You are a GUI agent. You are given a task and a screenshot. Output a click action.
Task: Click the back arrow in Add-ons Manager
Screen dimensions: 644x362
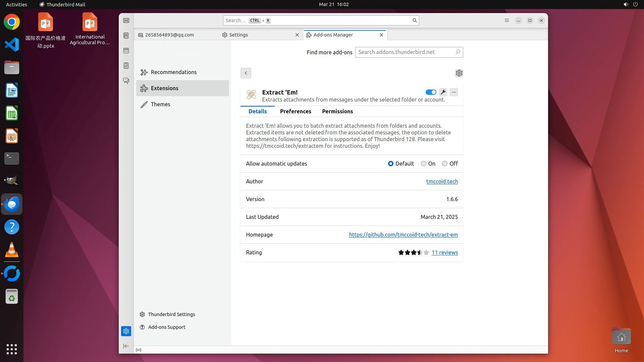pos(246,73)
